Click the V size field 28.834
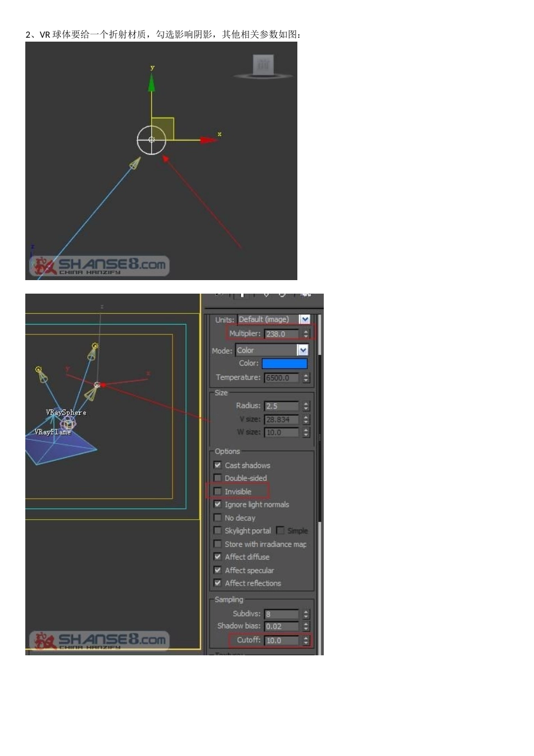 coord(282,419)
